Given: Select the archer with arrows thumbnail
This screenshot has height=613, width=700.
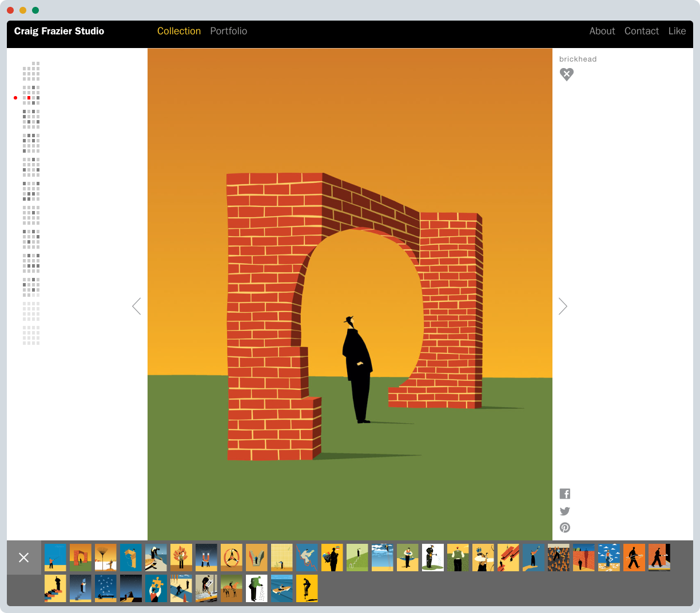Looking at the screenshot, I should tap(483, 558).
